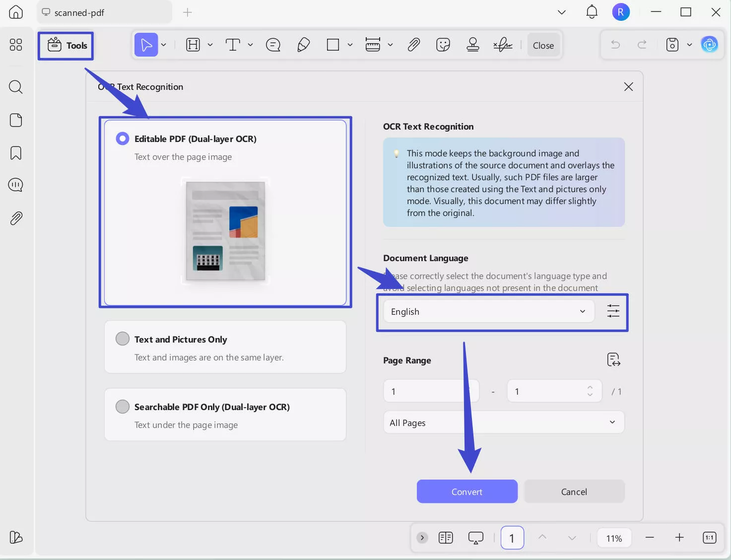
Task: Open the attachment paperclip tool
Action: point(413,45)
